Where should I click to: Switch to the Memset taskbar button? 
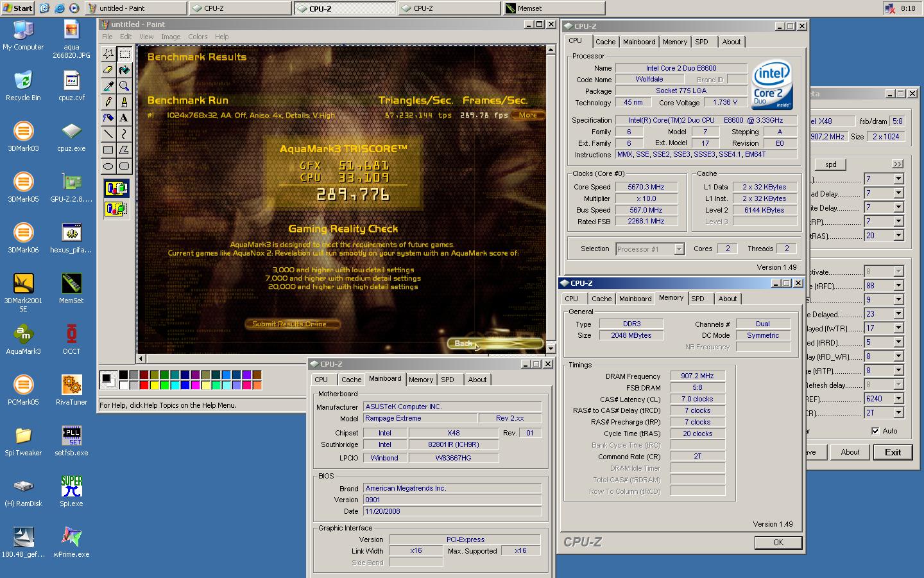[554, 8]
